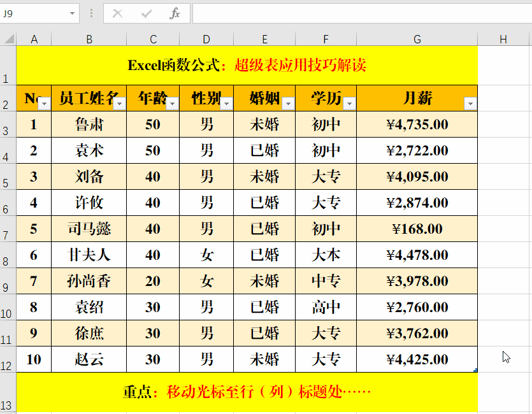
Task: Click the name cell 司马懿
Action: [89, 229]
